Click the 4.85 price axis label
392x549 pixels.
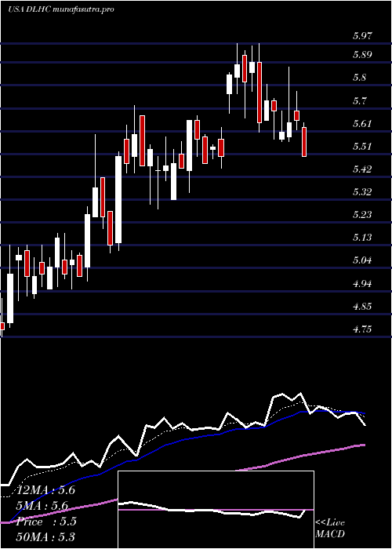363,307
